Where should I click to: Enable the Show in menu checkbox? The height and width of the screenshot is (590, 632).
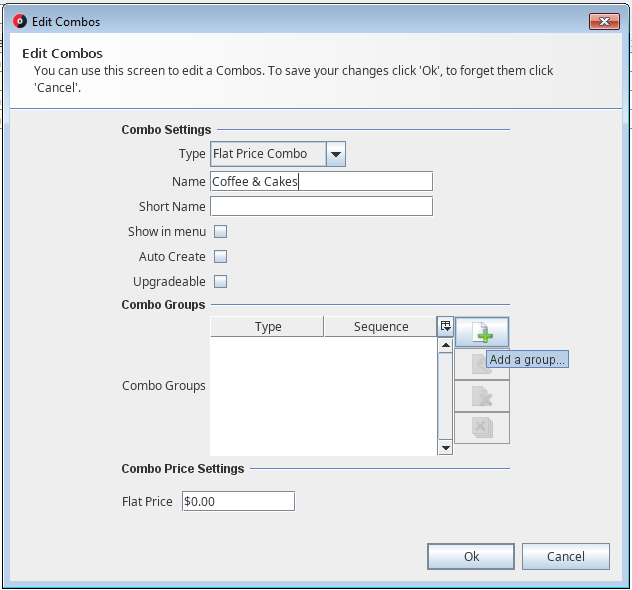[x=221, y=232]
